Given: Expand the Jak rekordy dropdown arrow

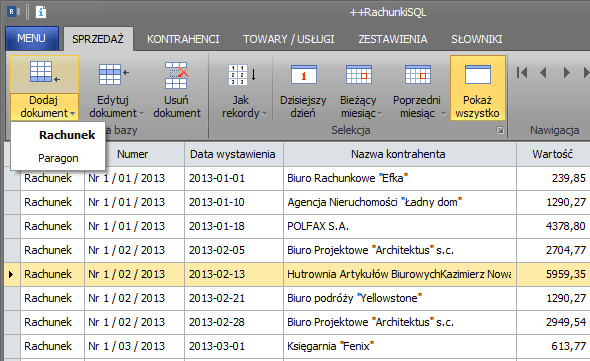Looking at the screenshot, I should click(x=264, y=113).
